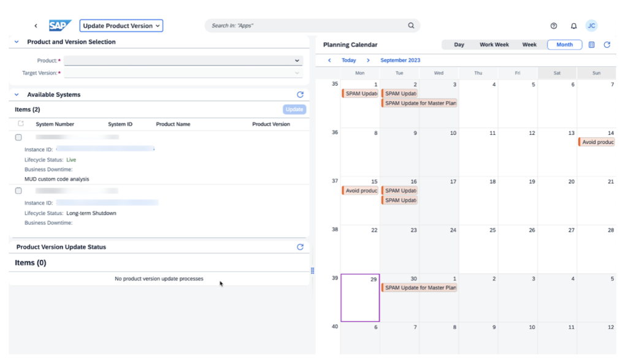Open the Update Product Version dropdown
Image resolution: width=628 pixels, height=364 pixels.
pos(121,26)
